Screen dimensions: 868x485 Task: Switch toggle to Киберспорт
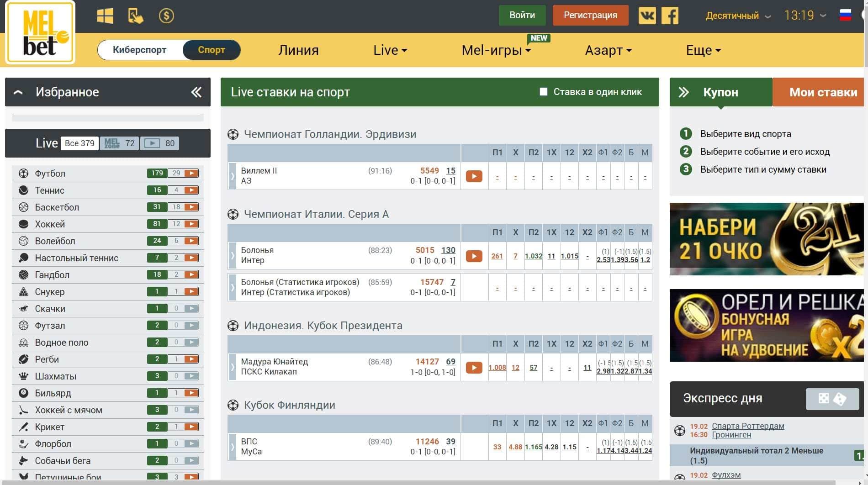(140, 50)
